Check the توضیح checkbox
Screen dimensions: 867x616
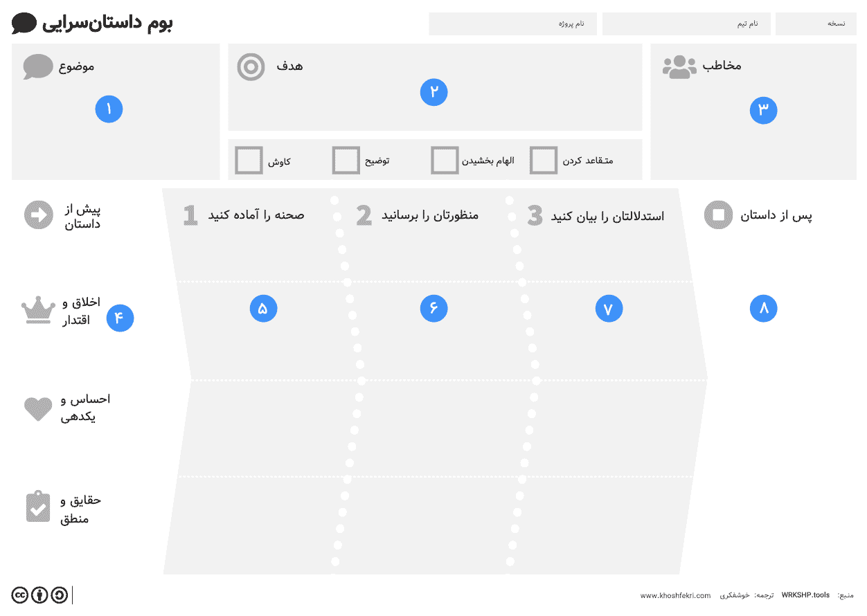click(x=346, y=161)
